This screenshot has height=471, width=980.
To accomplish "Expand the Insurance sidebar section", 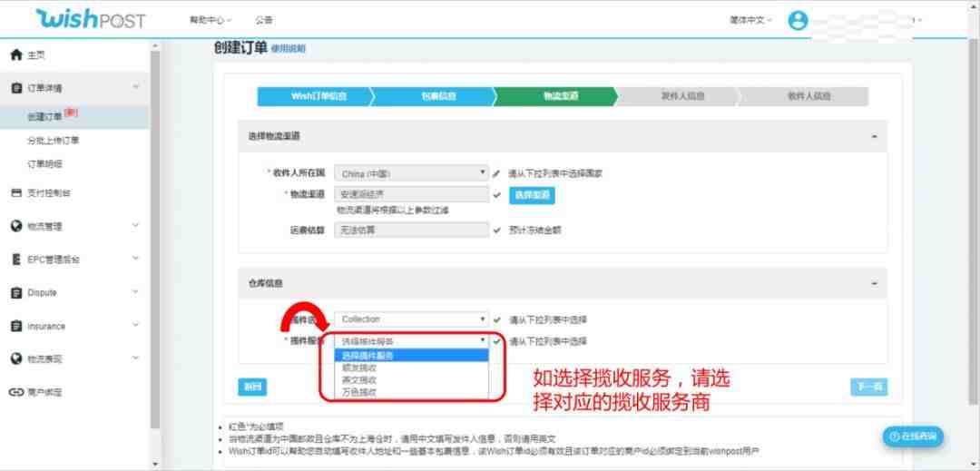I will click(x=135, y=326).
